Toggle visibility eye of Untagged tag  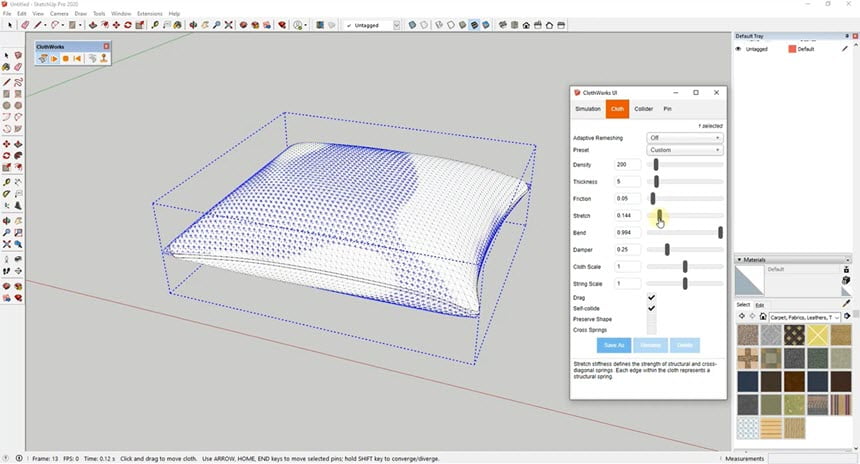(x=738, y=49)
